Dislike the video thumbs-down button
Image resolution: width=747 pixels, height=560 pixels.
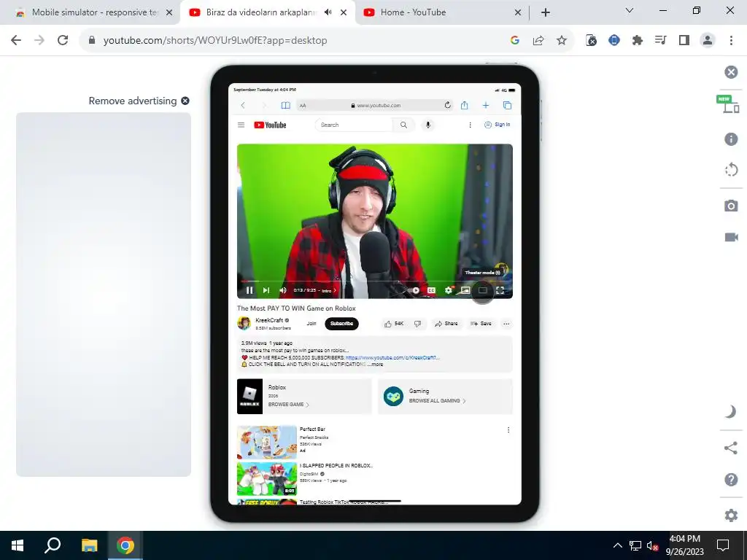[x=417, y=324]
